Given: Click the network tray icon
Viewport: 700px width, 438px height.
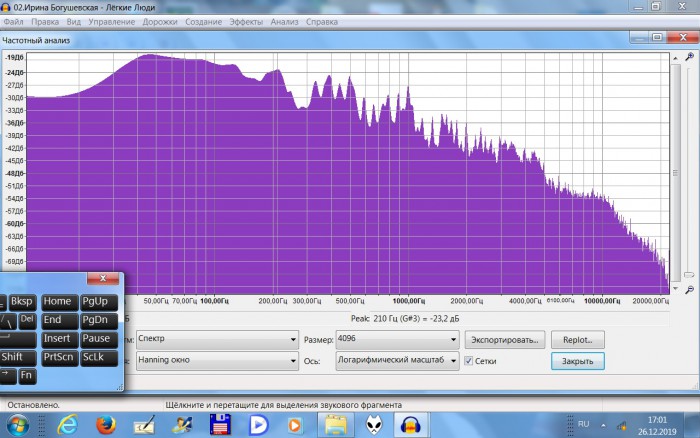Looking at the screenshot, I should [x=621, y=425].
